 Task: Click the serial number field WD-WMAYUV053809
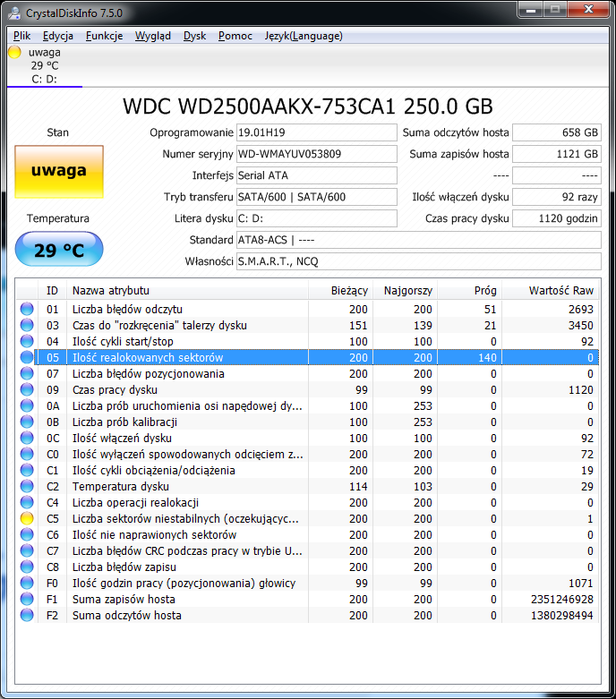(317, 154)
